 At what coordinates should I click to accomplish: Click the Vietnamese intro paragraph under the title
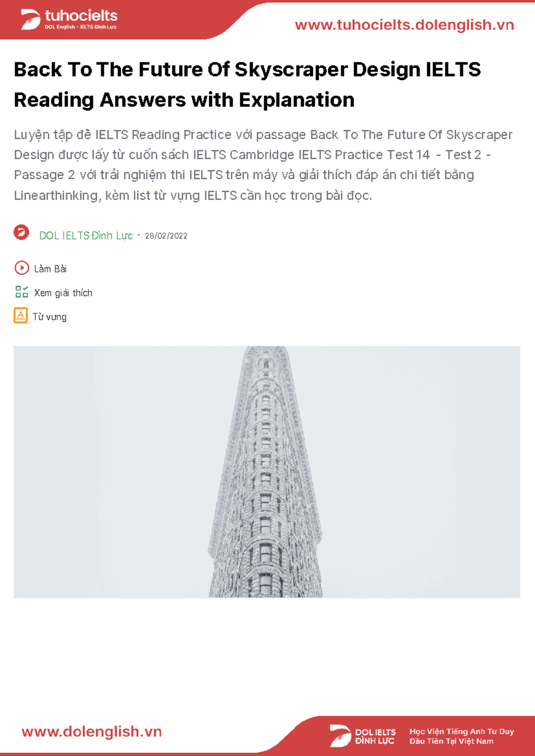(263, 165)
